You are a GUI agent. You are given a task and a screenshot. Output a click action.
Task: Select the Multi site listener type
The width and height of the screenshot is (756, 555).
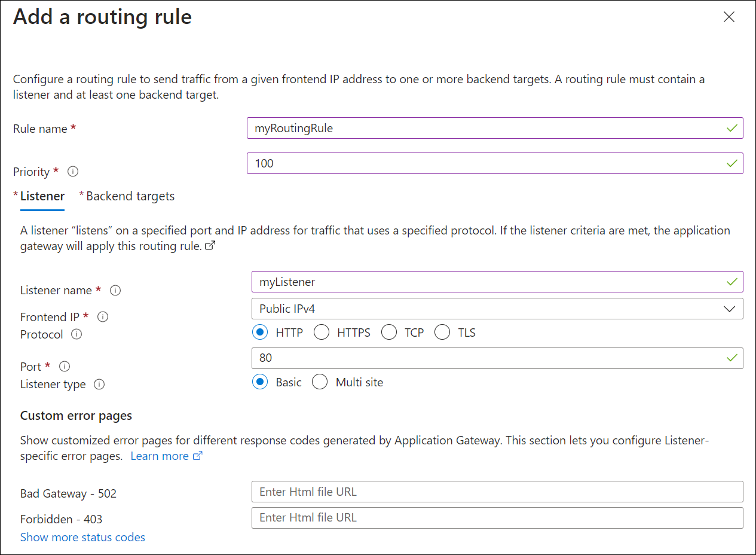pos(320,382)
